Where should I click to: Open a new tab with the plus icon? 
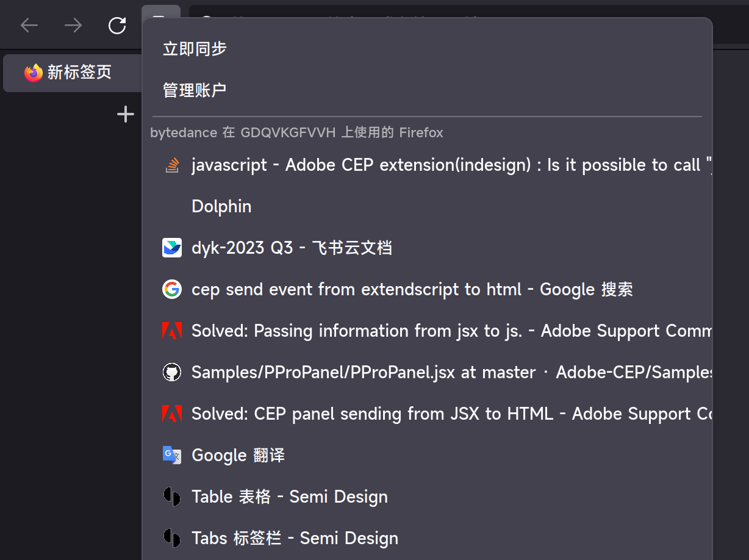[x=126, y=114]
